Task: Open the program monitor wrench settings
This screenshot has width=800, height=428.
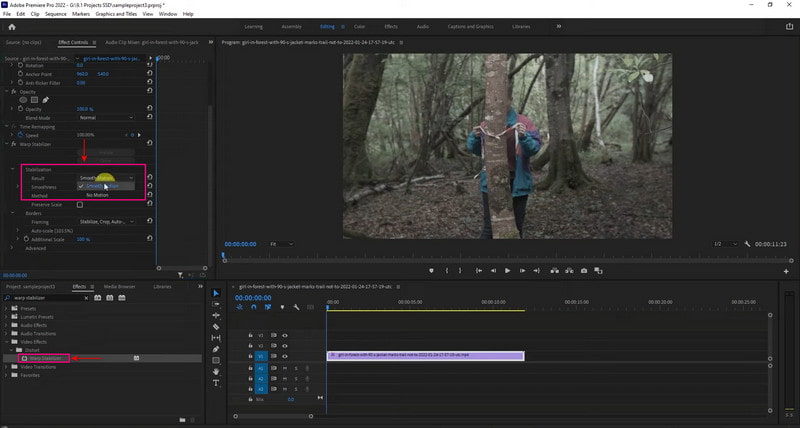Action: [x=748, y=244]
